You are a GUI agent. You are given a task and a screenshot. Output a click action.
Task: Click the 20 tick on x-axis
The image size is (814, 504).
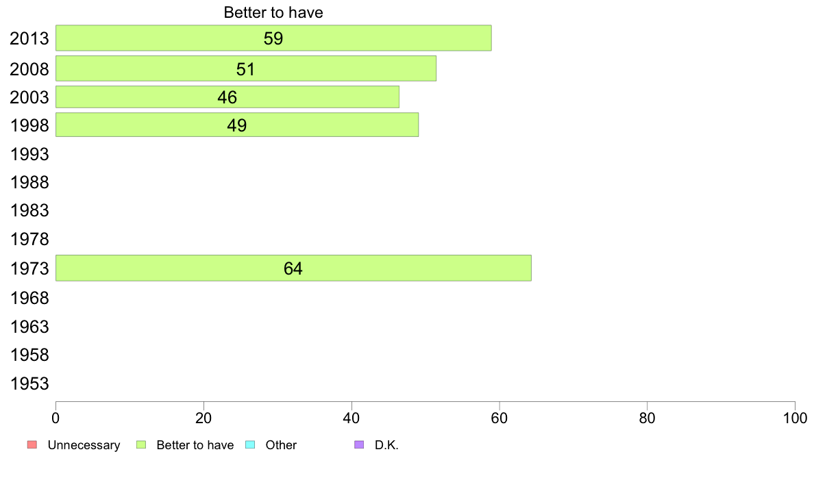(x=203, y=418)
